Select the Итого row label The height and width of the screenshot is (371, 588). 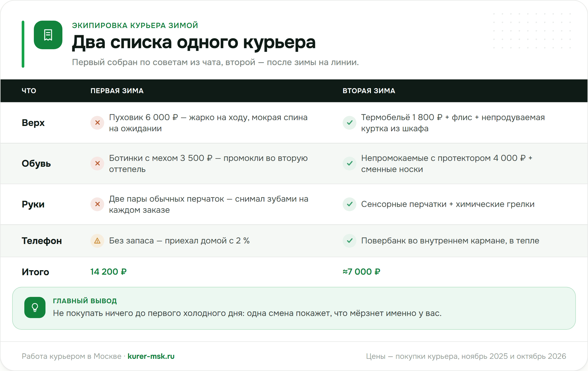(x=35, y=272)
